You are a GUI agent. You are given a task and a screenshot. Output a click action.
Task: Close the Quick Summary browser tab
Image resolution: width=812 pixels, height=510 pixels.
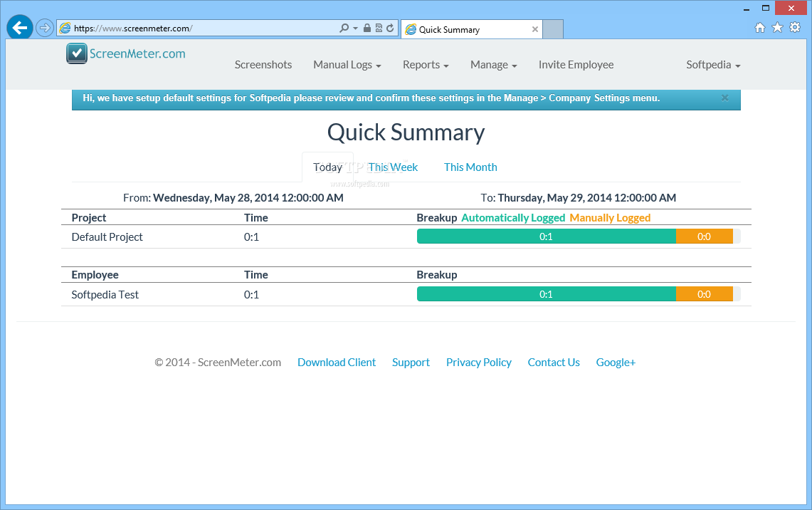535,29
